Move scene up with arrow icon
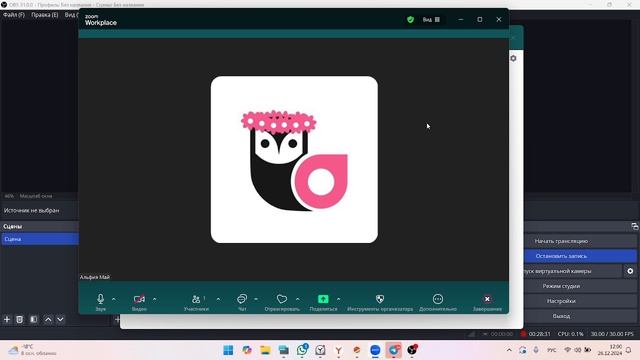640x360 pixels. point(48,319)
